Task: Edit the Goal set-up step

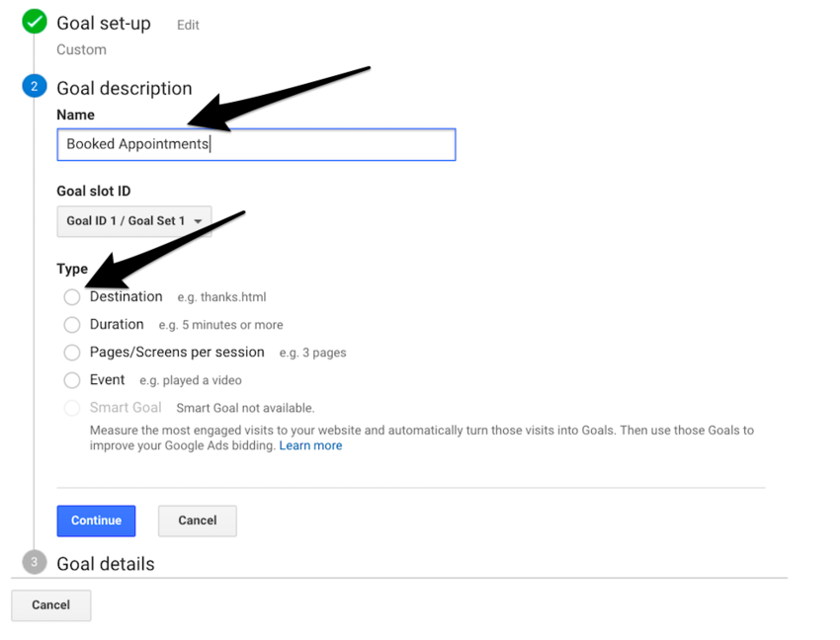Action: [188, 25]
